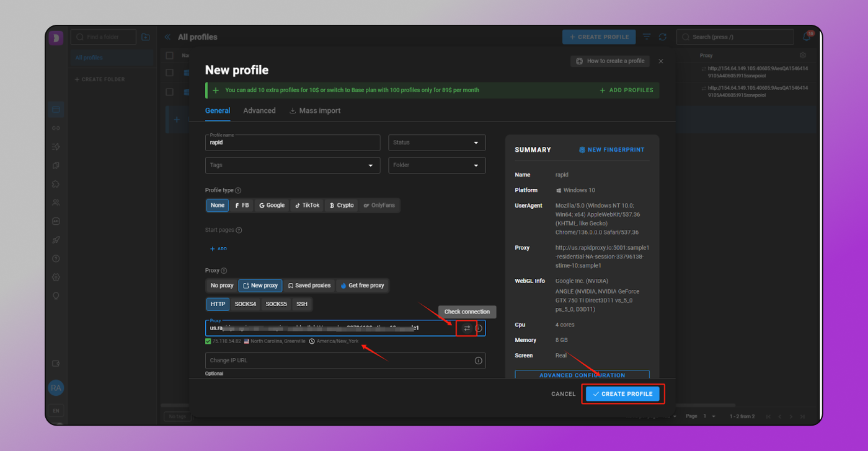Open the Status dropdown
Image resolution: width=868 pixels, height=451 pixels.
(x=437, y=142)
